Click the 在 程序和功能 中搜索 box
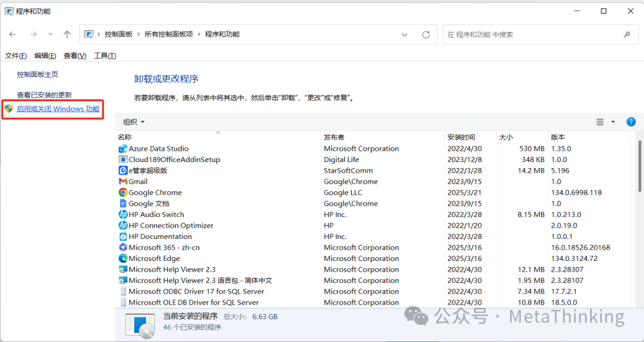Screen dimensions: 644x342 coord(540,35)
